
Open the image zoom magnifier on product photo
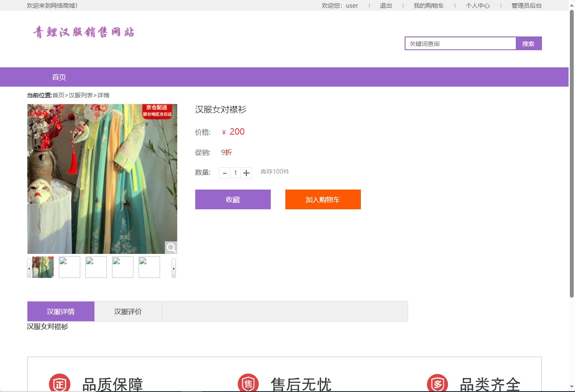tap(171, 247)
